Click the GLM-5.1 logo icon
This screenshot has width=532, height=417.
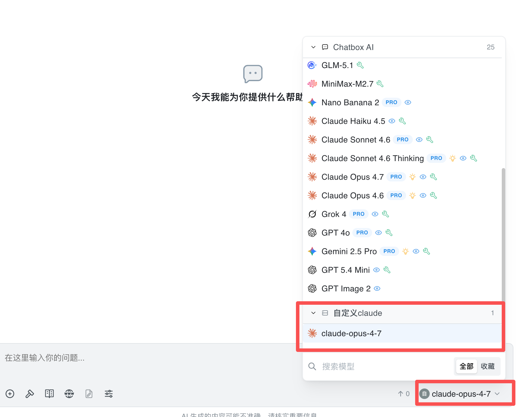[x=312, y=65]
